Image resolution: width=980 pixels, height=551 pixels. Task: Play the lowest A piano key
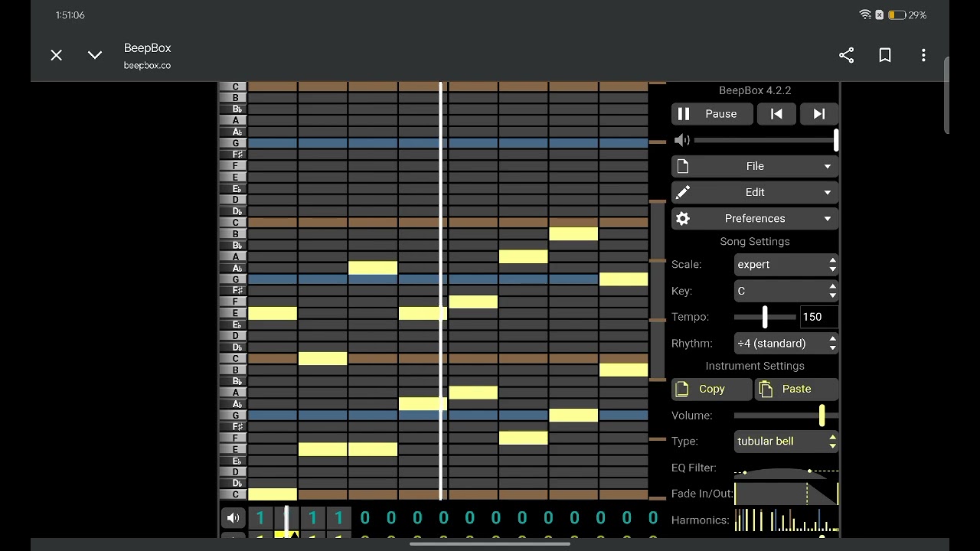pyautogui.click(x=233, y=393)
